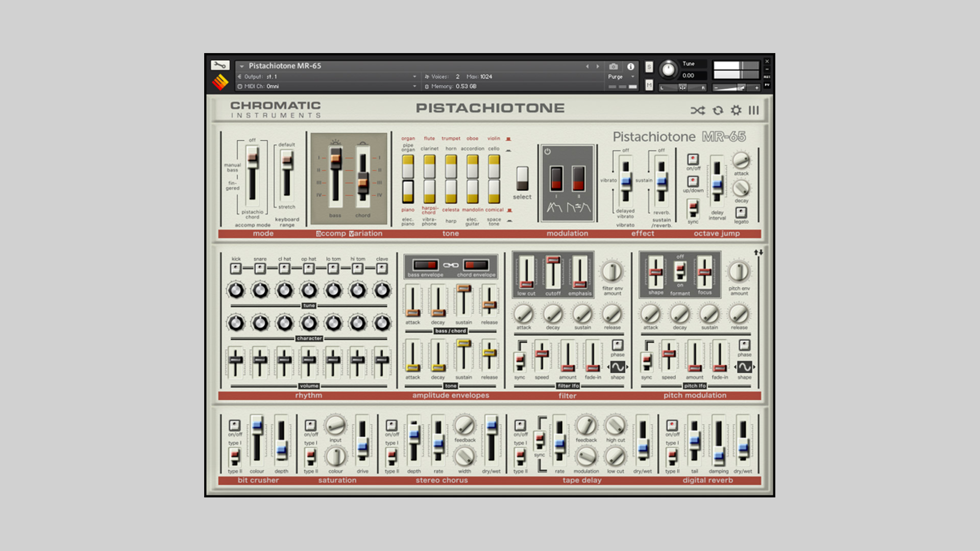Click the envelope link chain icon
Image resolution: width=980 pixels, height=551 pixels.
pyautogui.click(x=451, y=265)
